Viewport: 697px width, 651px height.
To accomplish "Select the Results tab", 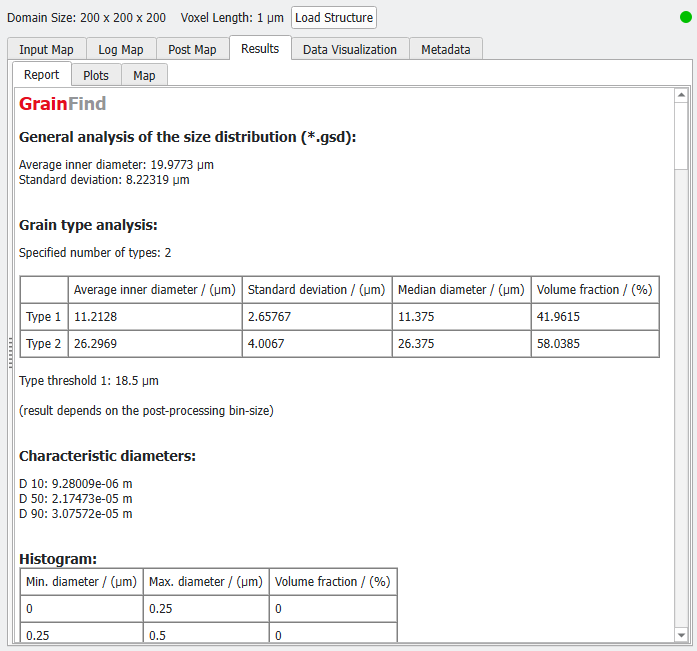I will 260,48.
